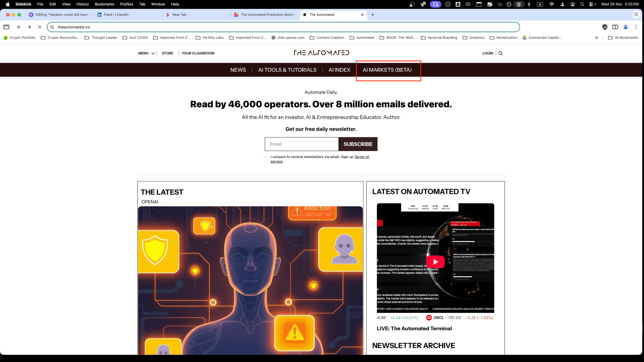Expand the hidden bookmarks overflow chevron
The width and height of the screenshot is (644, 362).
[596, 38]
